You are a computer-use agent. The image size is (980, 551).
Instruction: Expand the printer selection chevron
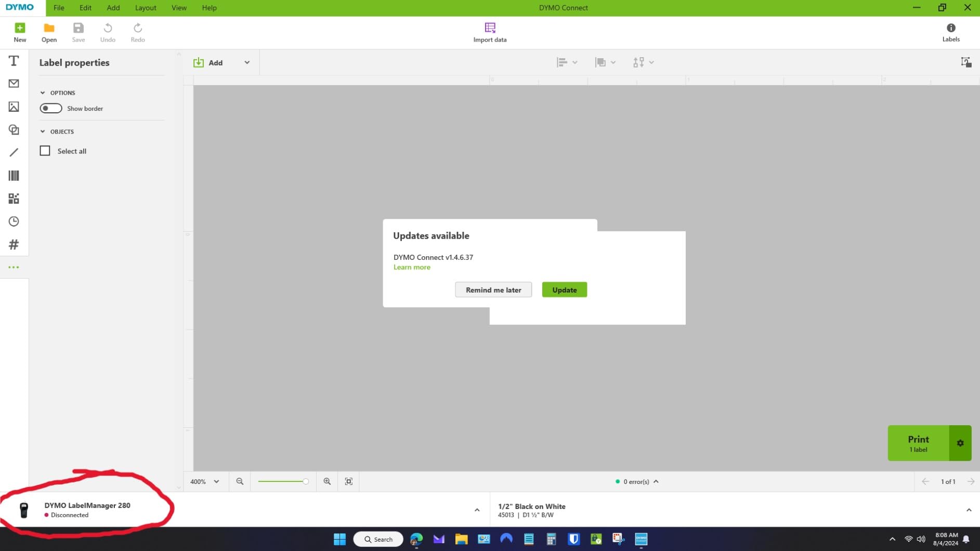[x=477, y=510]
